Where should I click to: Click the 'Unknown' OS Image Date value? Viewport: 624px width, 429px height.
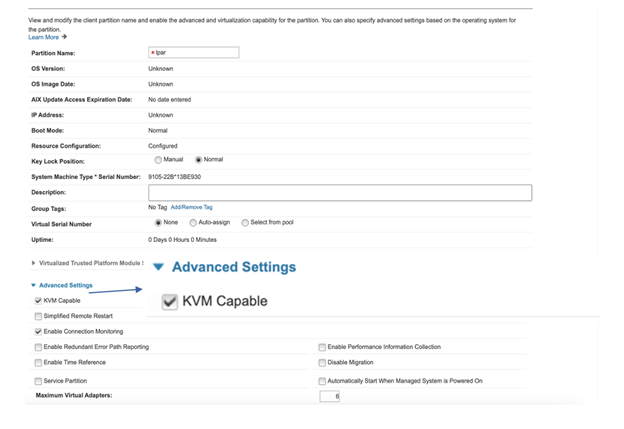point(160,84)
